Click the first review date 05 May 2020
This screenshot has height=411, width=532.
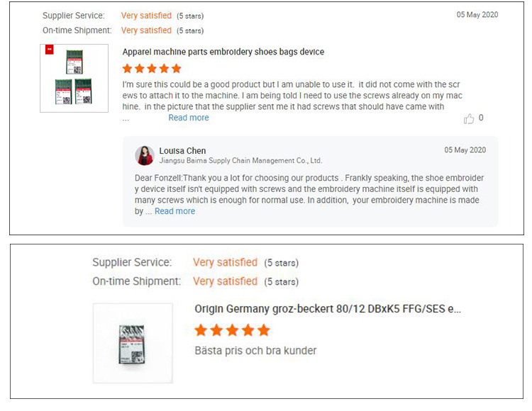coord(477,15)
